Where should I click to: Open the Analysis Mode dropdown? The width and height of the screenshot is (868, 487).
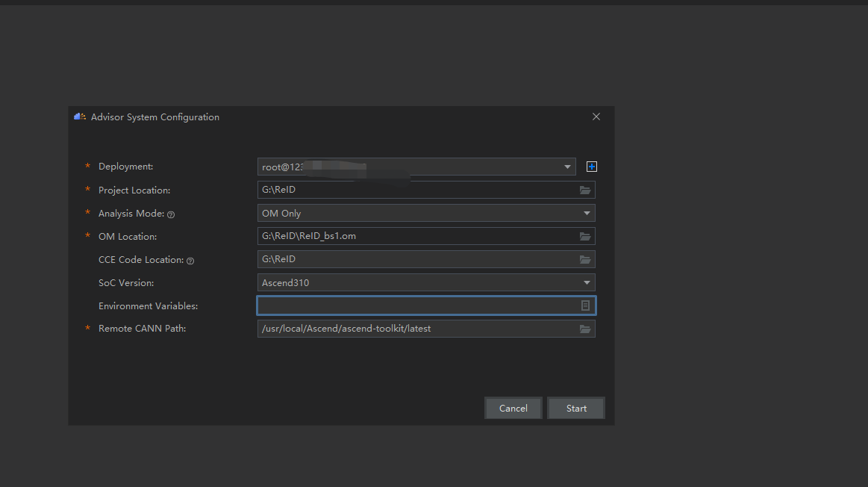(x=587, y=214)
